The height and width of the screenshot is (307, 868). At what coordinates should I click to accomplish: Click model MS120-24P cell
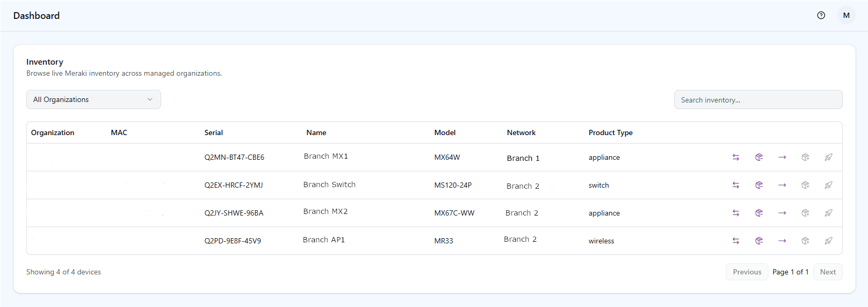453,185
